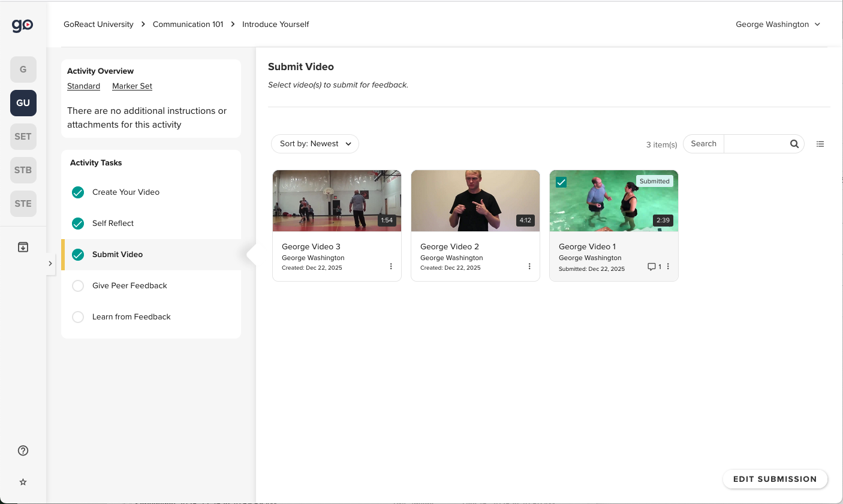
Task: Open the comment icon on George Video 1
Action: click(652, 267)
